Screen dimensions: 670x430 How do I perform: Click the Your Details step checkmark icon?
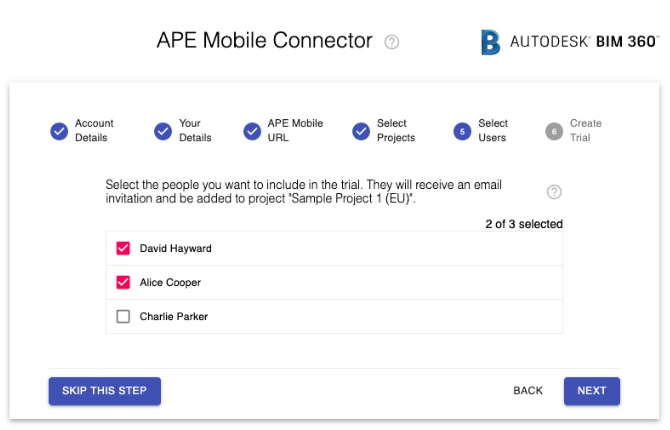(x=163, y=131)
